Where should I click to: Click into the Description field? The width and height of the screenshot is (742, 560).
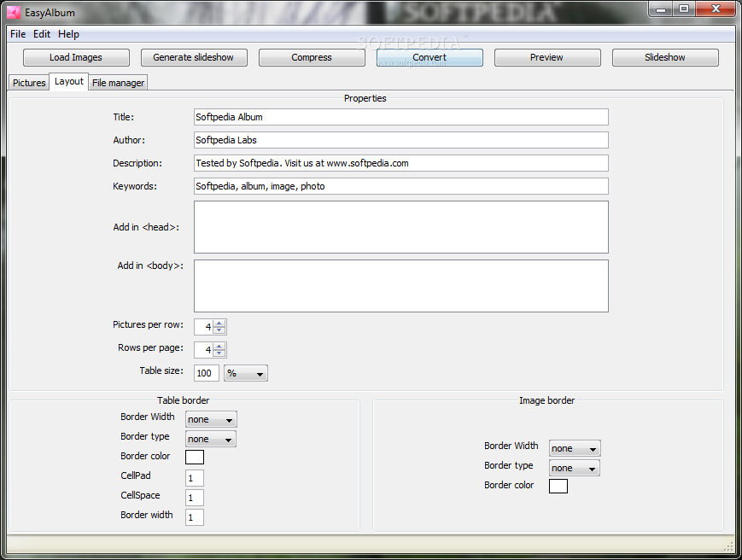tap(400, 163)
